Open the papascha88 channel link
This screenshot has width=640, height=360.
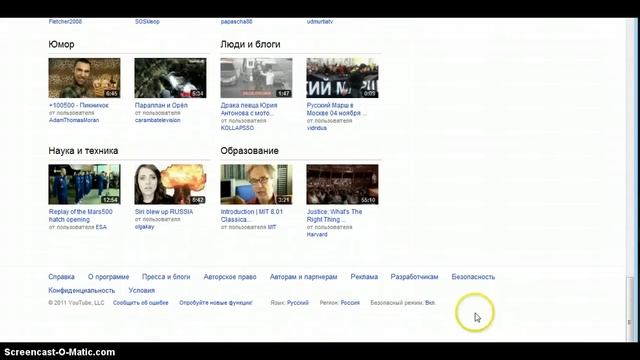[236, 22]
